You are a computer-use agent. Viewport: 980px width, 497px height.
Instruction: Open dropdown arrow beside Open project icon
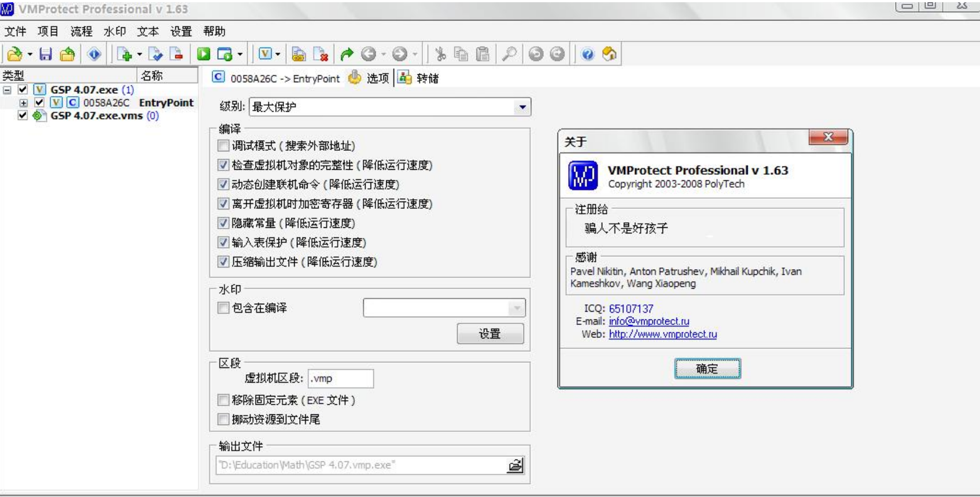tap(30, 54)
